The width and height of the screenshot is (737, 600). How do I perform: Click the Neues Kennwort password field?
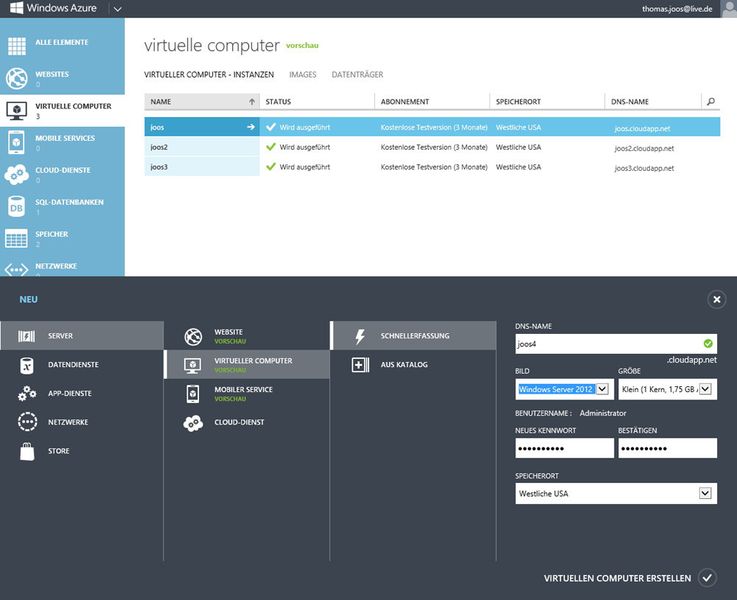coord(565,448)
